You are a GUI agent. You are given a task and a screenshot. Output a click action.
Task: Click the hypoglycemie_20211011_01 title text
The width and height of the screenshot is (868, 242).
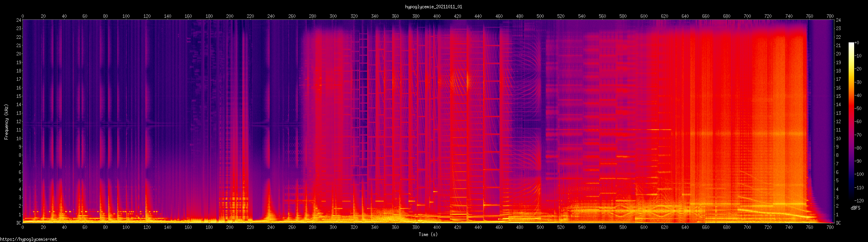click(434, 7)
